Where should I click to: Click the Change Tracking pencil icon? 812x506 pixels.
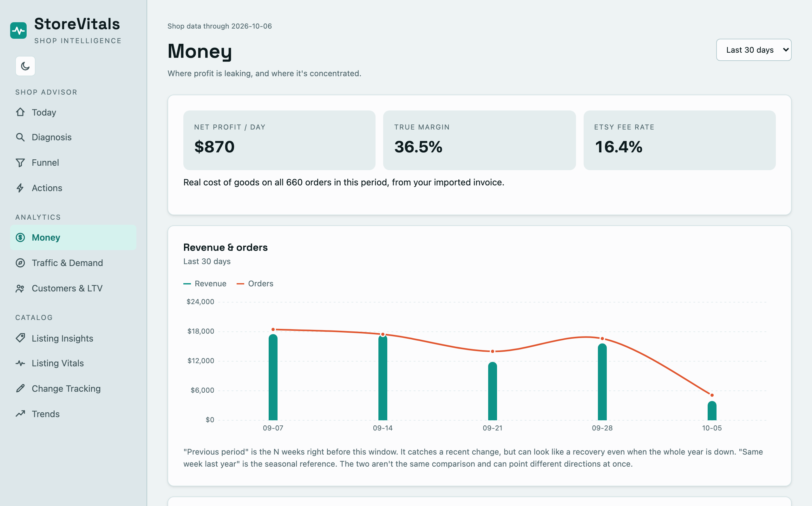pyautogui.click(x=20, y=388)
